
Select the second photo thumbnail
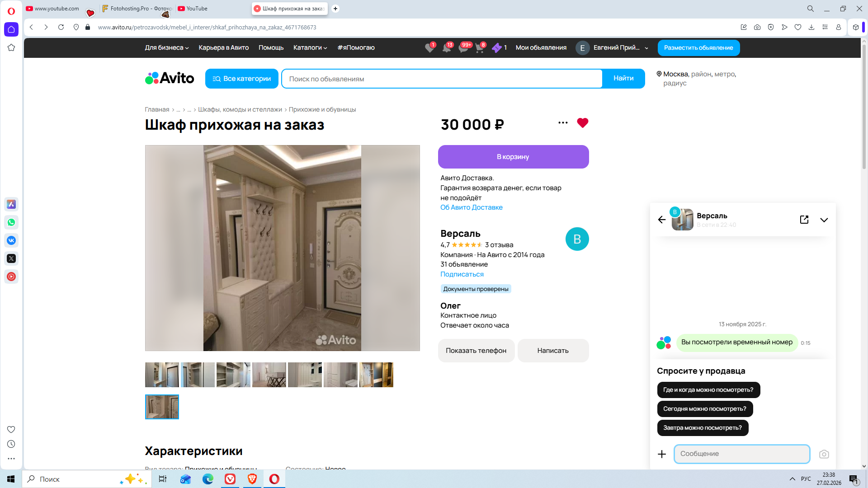(x=198, y=375)
